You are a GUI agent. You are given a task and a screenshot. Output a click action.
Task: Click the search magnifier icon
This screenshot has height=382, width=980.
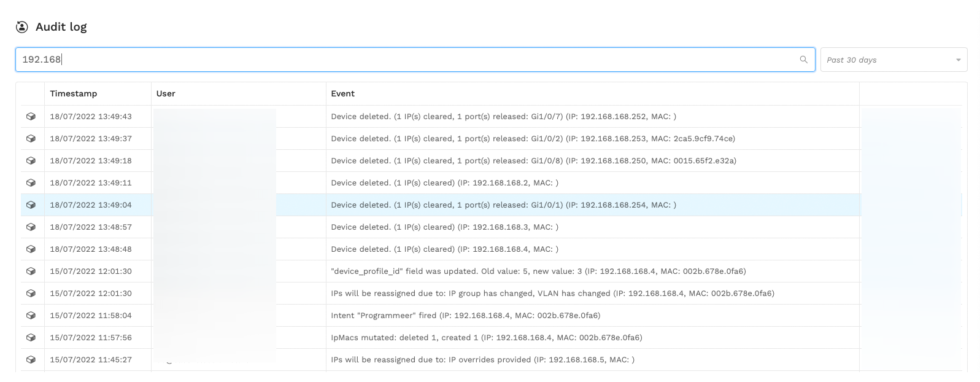tap(803, 60)
